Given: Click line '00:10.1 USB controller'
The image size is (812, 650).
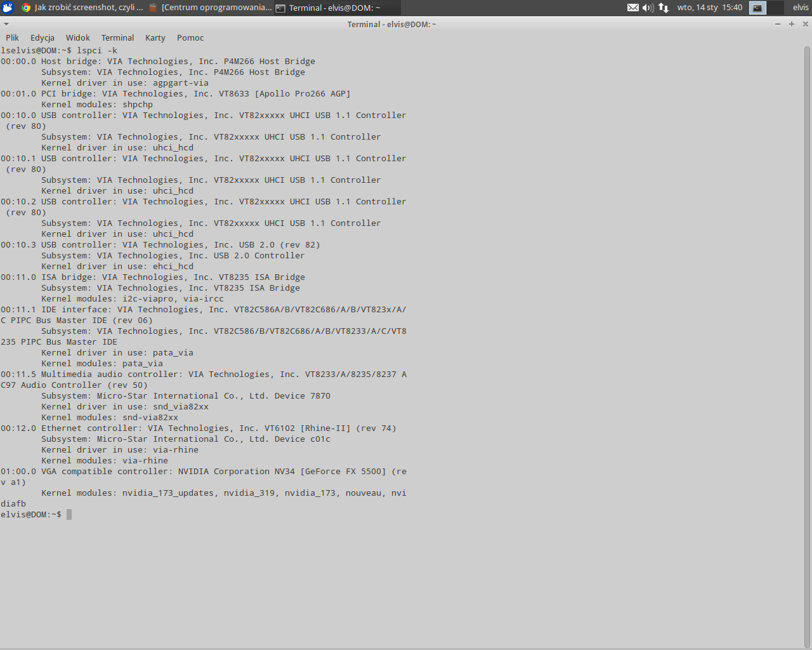Looking at the screenshot, I should 204,158.
